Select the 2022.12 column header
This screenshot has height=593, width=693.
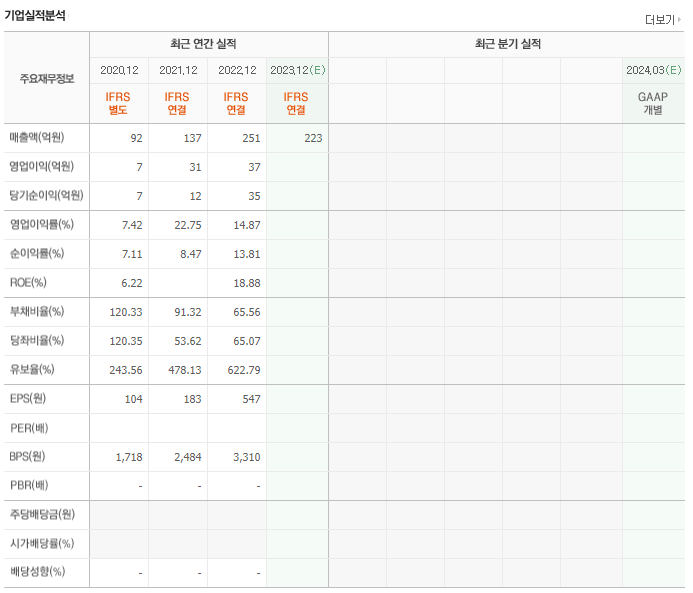pyautogui.click(x=237, y=70)
